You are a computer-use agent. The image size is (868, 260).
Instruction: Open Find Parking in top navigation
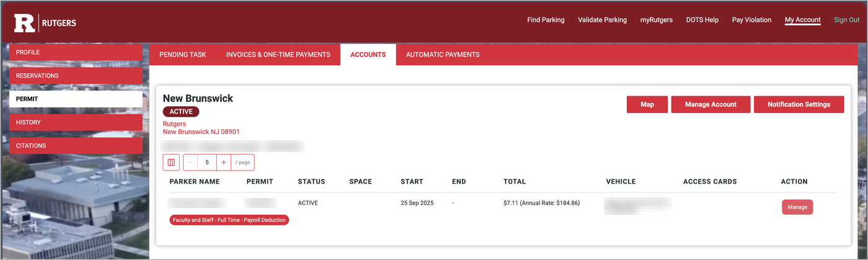coord(546,20)
